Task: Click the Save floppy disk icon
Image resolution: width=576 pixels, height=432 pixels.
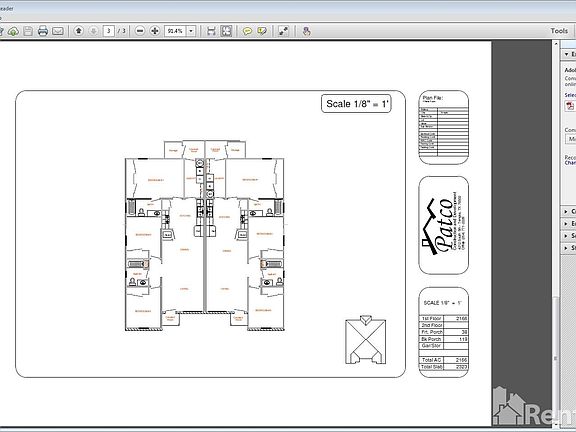Action: pyautogui.click(x=28, y=31)
